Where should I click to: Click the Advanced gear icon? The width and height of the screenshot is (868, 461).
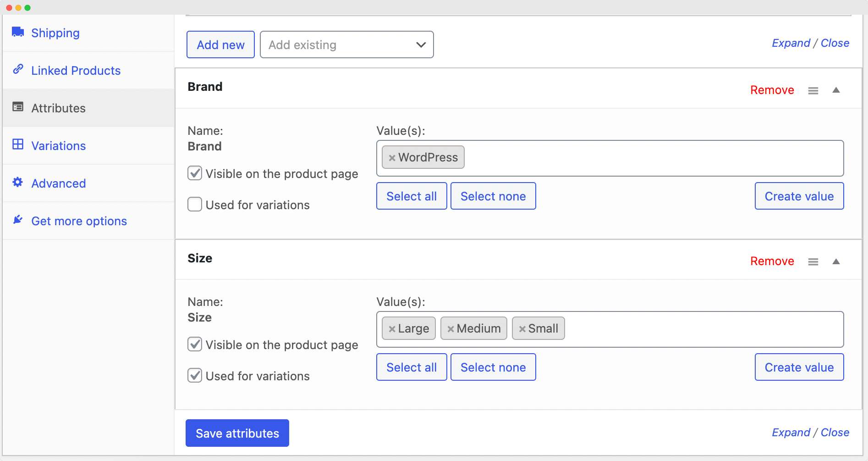tap(17, 182)
